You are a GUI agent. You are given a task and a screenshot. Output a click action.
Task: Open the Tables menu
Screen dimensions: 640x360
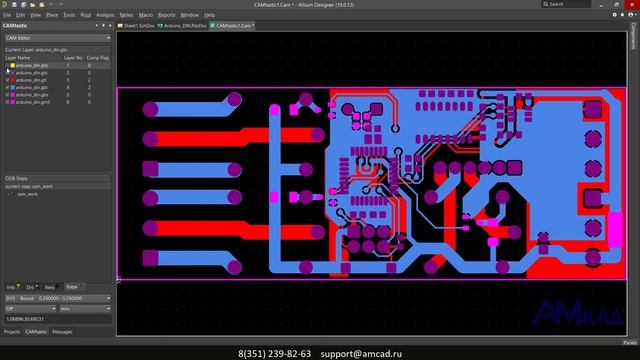click(126, 15)
